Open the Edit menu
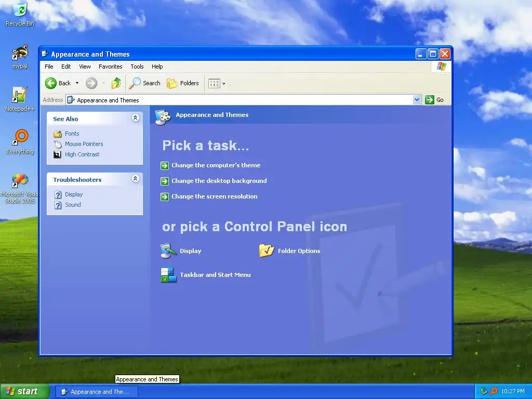532x399 pixels. click(x=66, y=66)
